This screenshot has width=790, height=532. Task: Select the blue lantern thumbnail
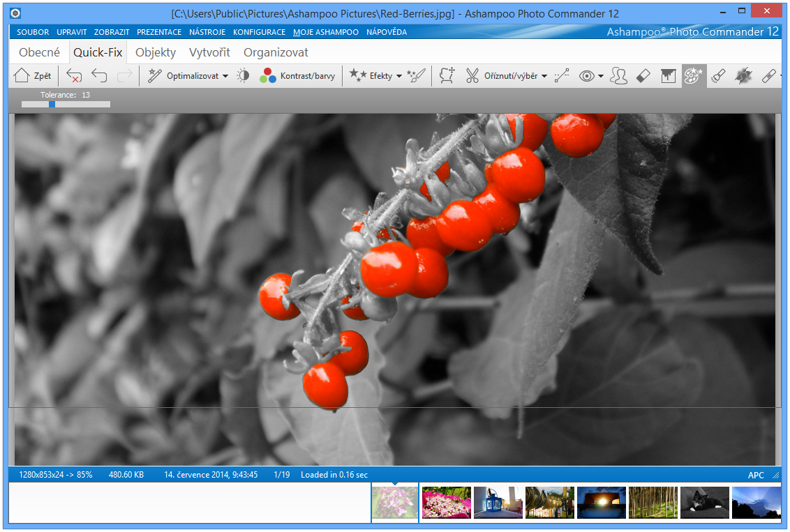point(498,502)
